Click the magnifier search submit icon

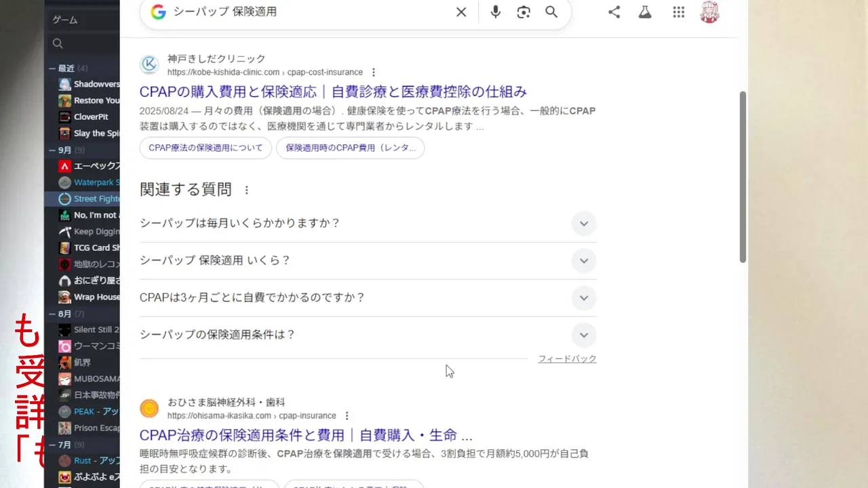[551, 12]
